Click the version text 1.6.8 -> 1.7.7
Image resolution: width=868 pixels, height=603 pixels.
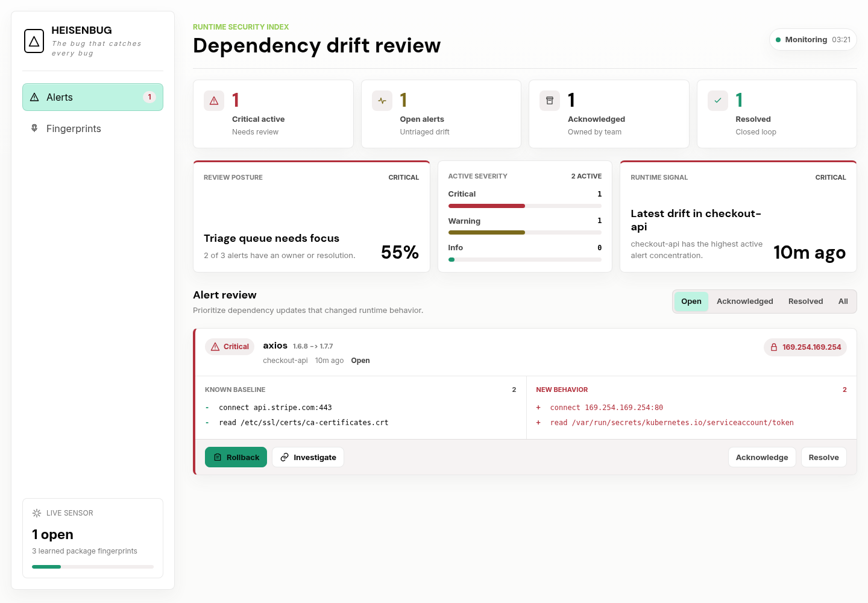(x=313, y=346)
